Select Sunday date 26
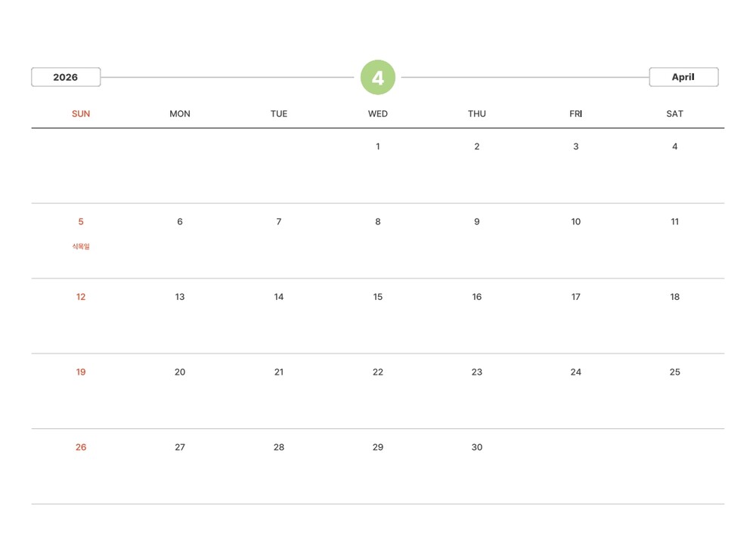 click(x=81, y=447)
